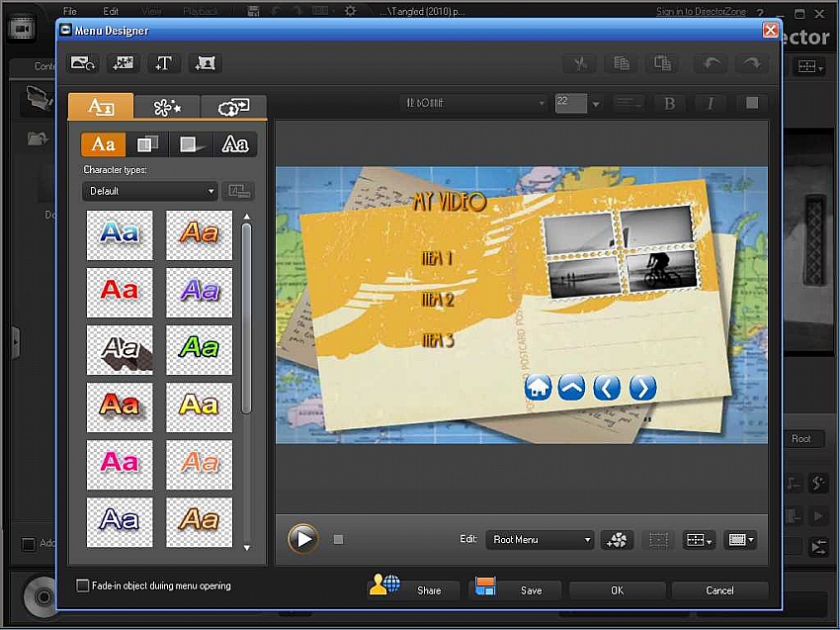Open the button properties tab

(233, 107)
